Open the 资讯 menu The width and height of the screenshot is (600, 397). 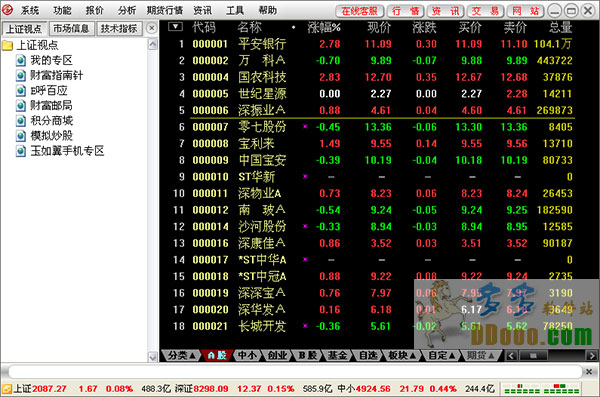tap(202, 10)
